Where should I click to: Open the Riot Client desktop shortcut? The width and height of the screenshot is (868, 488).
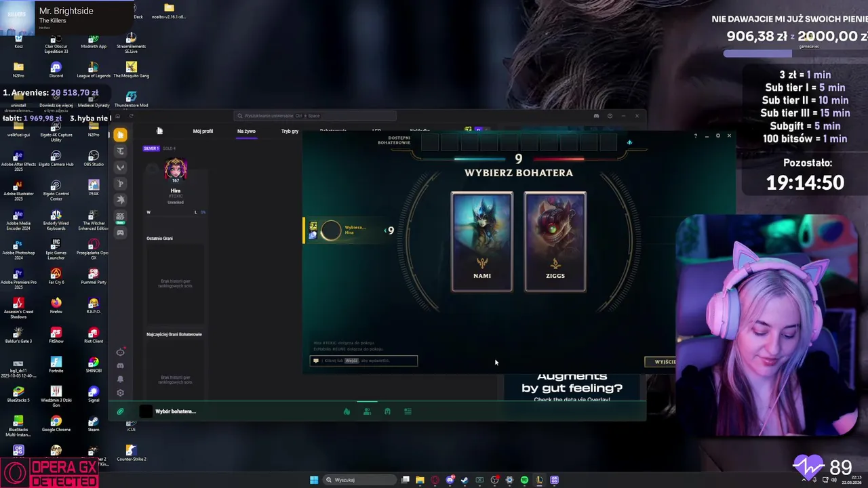pos(94,335)
